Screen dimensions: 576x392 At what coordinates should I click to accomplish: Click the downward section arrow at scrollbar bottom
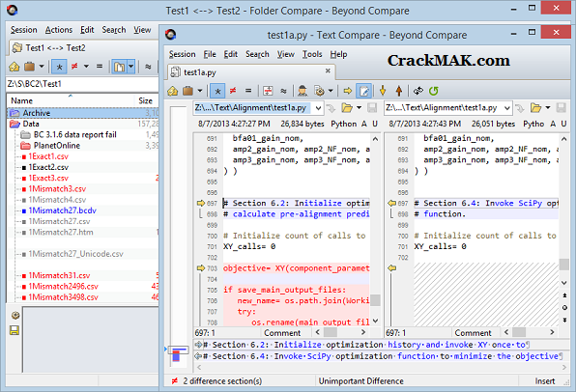(564, 321)
